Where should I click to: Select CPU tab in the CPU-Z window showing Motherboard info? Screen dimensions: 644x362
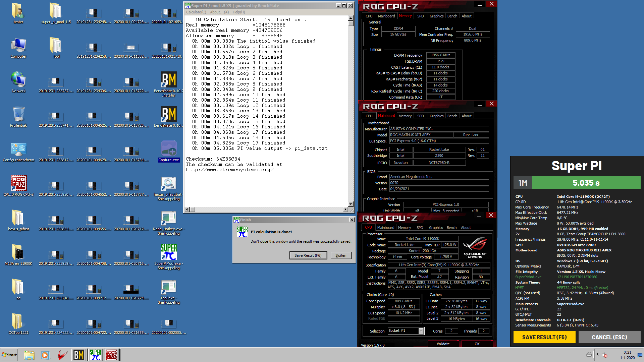pyautogui.click(x=369, y=116)
